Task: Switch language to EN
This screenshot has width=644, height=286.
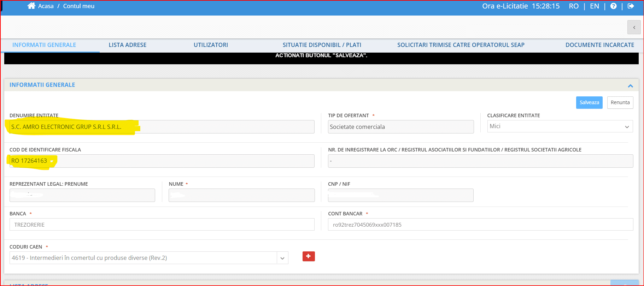Action: point(595,6)
